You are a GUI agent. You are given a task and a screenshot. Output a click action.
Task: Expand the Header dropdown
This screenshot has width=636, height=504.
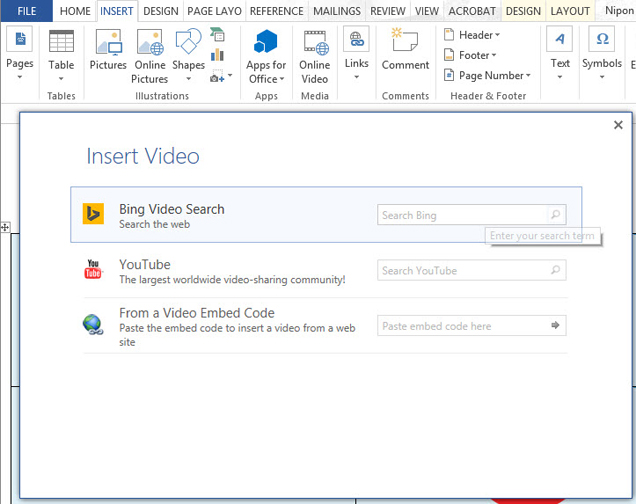pos(471,35)
